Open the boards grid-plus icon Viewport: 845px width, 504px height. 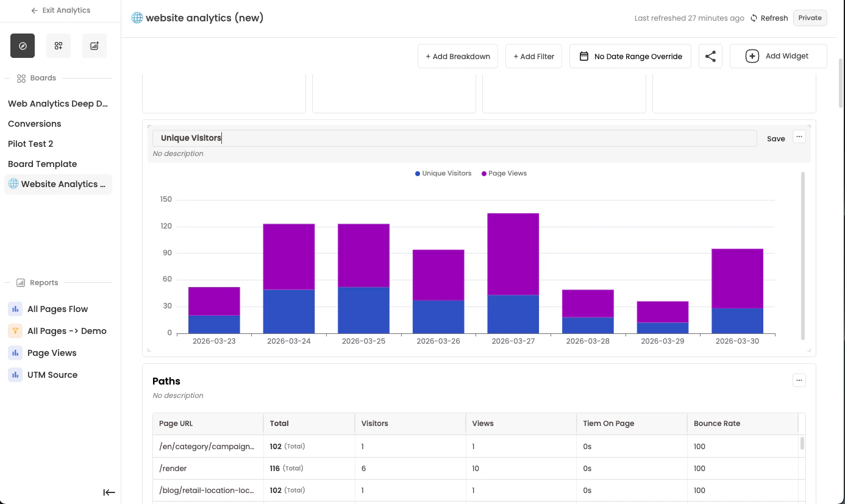59,46
